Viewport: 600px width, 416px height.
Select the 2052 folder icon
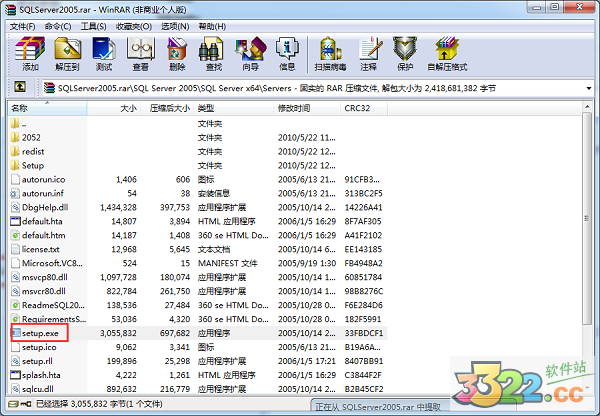click(x=15, y=137)
